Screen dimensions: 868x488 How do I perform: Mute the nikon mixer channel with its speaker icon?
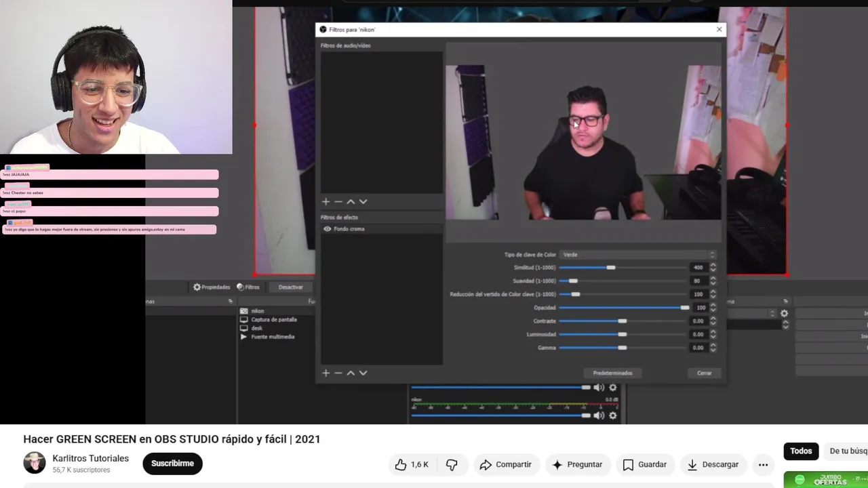coord(599,415)
